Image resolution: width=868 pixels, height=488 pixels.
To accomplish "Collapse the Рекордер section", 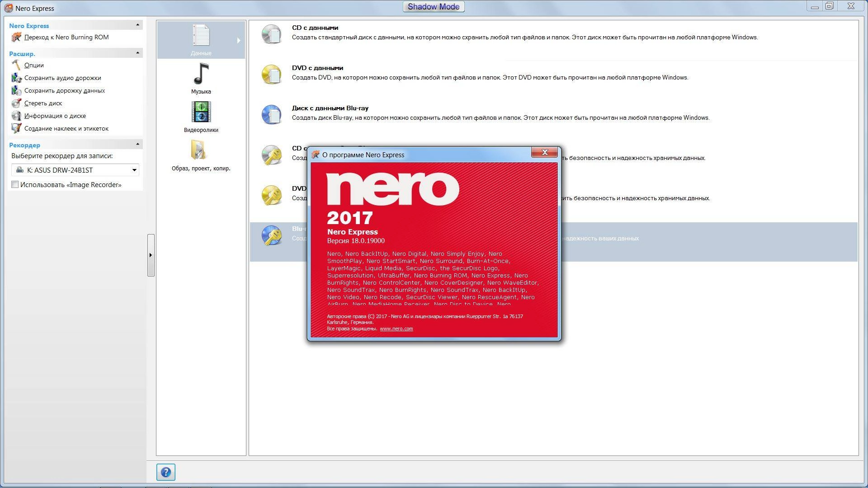I will click(138, 144).
